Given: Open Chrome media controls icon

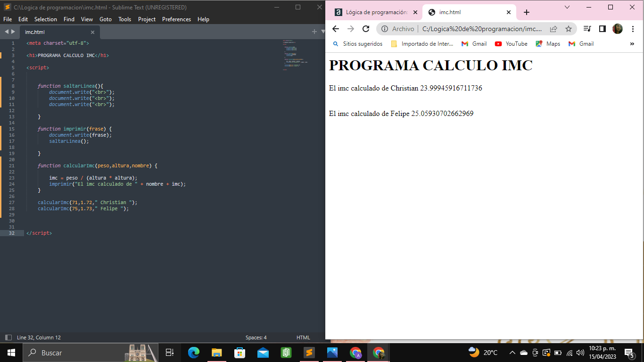Looking at the screenshot, I should point(587,29).
